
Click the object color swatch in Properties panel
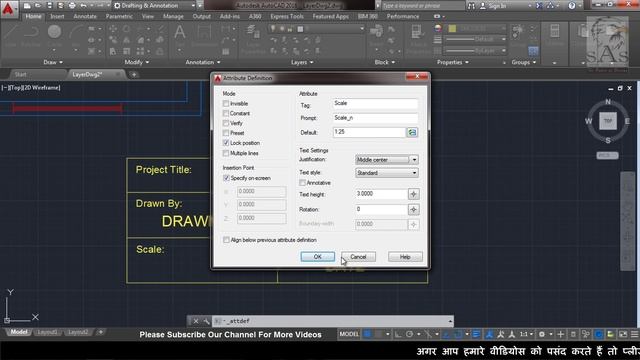452,29
